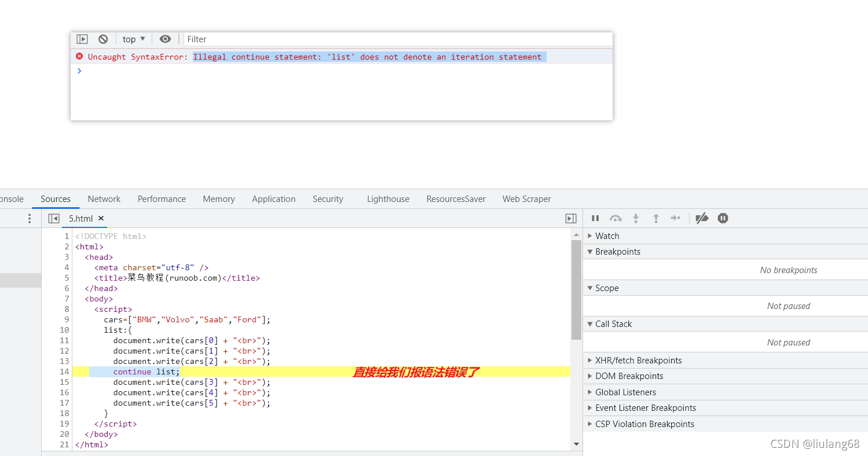The width and height of the screenshot is (868, 456).
Task: Toggle the debugger sidebar pane icon
Action: [571, 218]
